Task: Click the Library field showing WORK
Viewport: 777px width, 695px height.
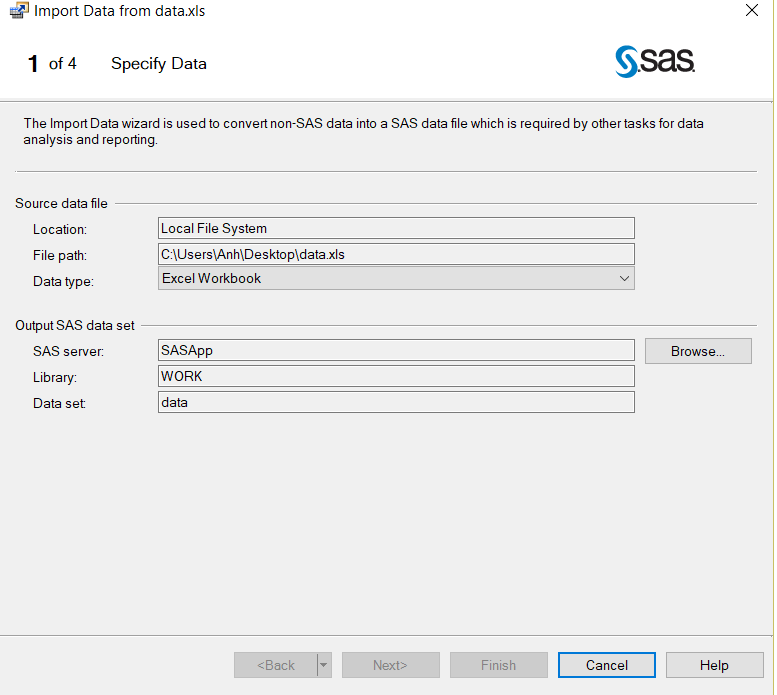Action: (x=396, y=376)
